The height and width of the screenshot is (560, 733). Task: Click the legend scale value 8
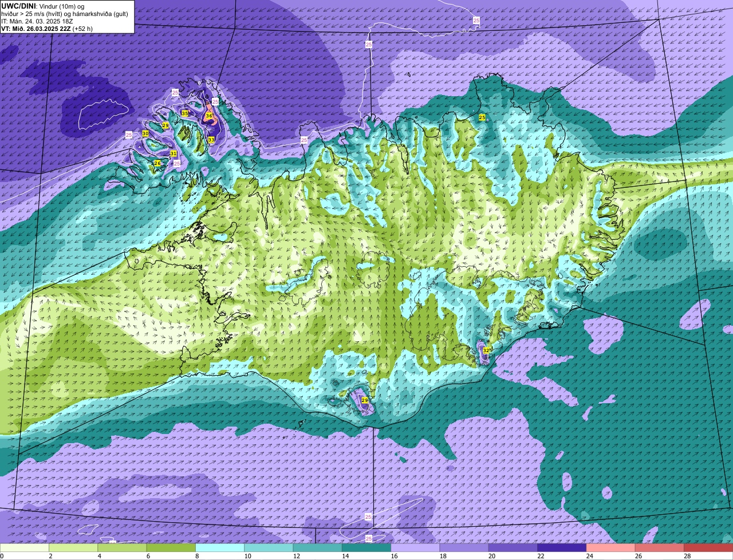coord(198,556)
